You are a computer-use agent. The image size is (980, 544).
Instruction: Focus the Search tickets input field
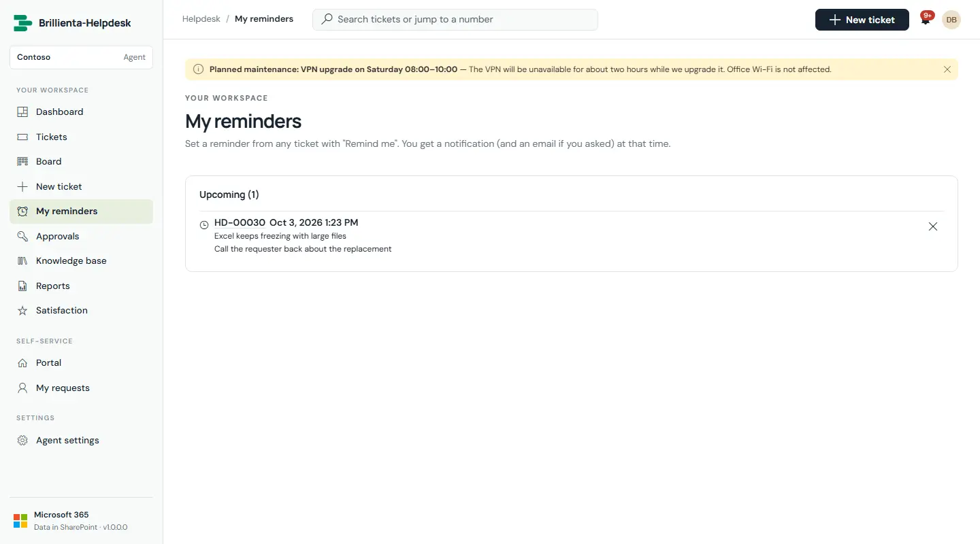click(x=455, y=20)
